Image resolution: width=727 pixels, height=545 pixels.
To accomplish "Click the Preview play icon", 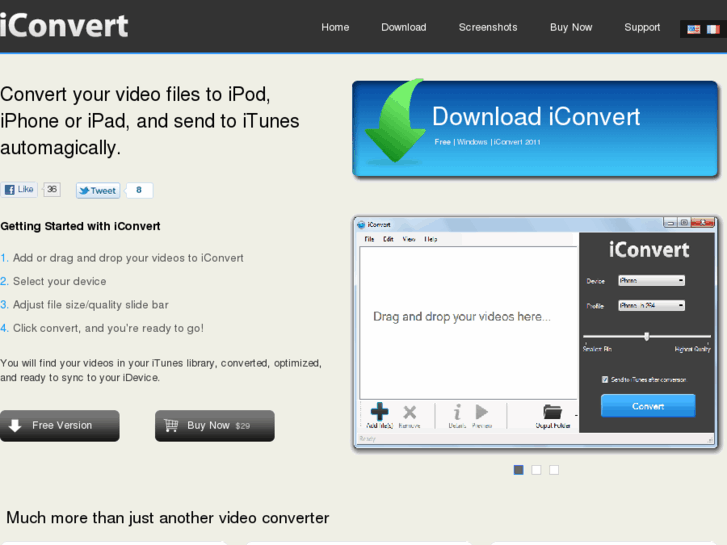I will (482, 412).
